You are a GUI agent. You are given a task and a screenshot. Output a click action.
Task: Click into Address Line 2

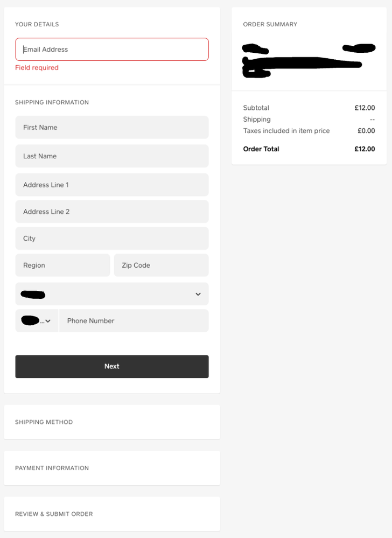[111, 212]
